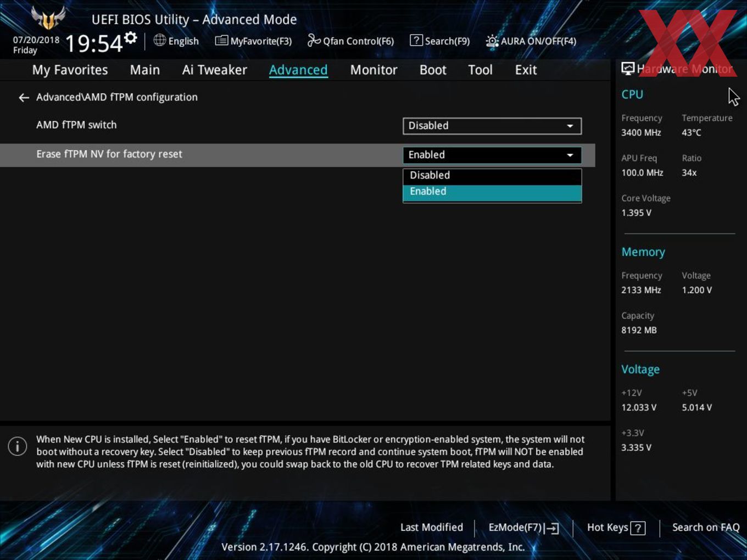This screenshot has height=560, width=747.
Task: Click the Erase fTPM NV dropdown arrow
Action: [570, 155]
